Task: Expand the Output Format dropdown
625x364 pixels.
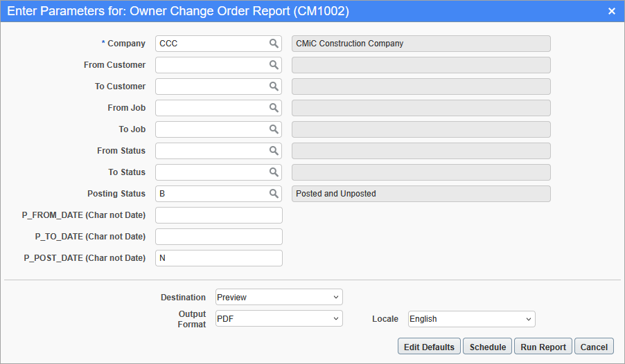Action: 279,318
